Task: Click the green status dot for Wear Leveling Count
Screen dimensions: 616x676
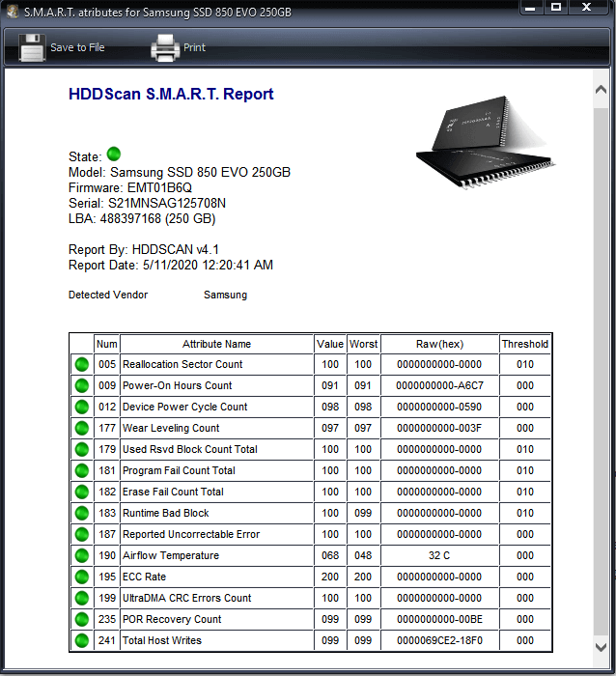Action: [x=82, y=428]
